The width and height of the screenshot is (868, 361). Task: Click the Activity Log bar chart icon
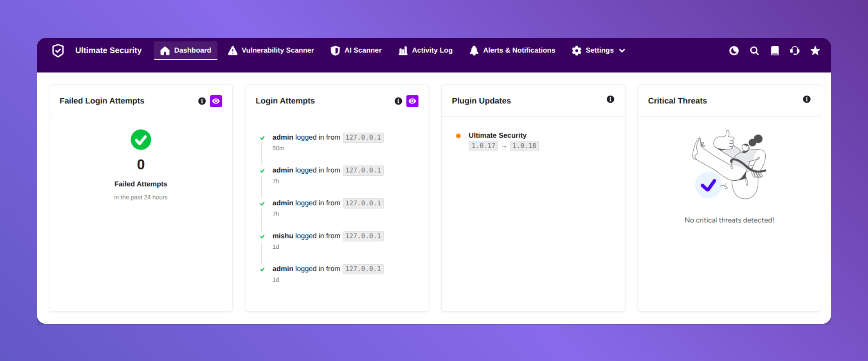pyautogui.click(x=403, y=51)
